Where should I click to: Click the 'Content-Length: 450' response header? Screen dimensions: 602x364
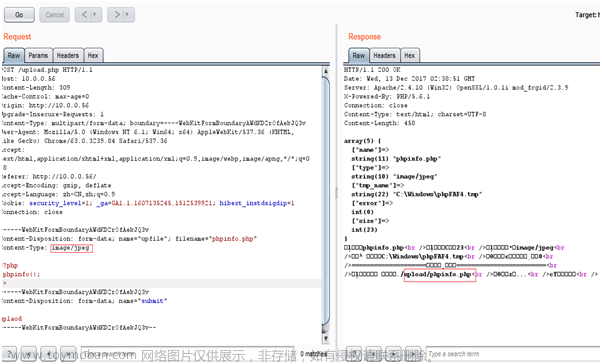pos(379,123)
